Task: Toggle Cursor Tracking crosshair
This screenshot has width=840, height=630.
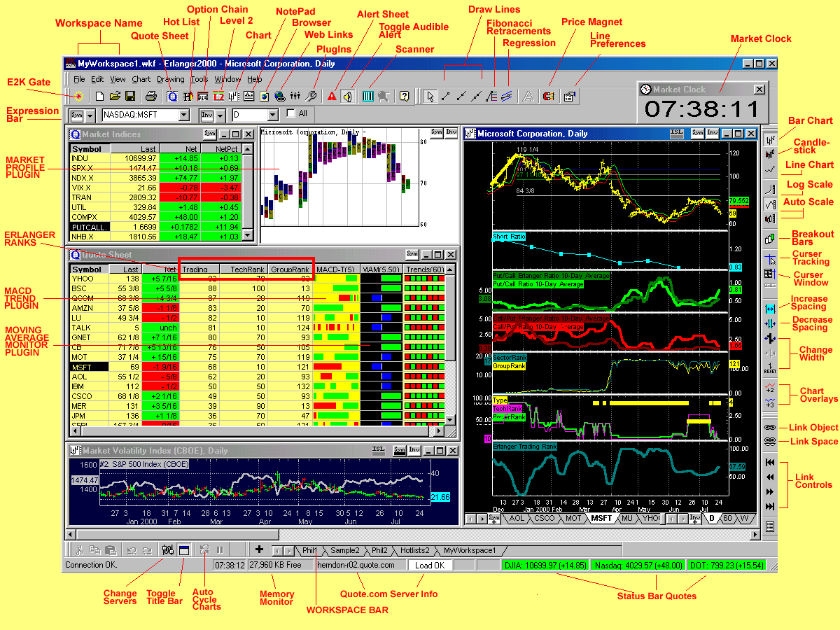Action: [x=770, y=258]
